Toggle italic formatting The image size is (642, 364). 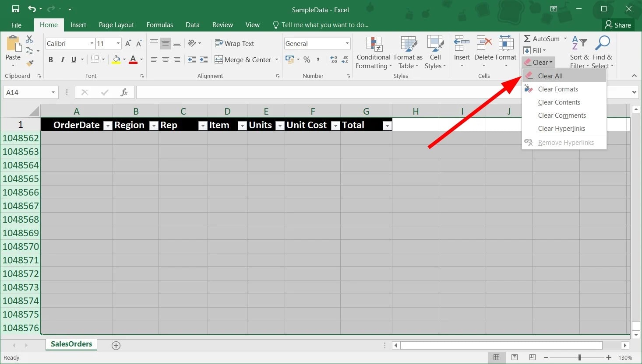pyautogui.click(x=62, y=59)
